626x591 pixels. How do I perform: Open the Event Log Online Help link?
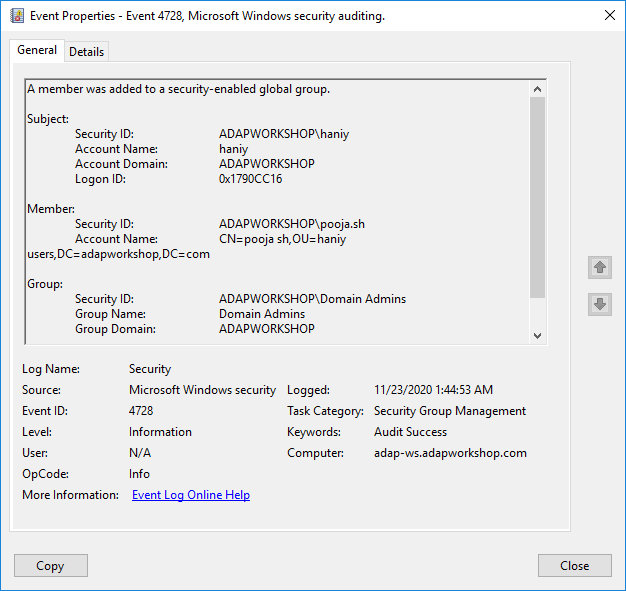click(x=191, y=495)
